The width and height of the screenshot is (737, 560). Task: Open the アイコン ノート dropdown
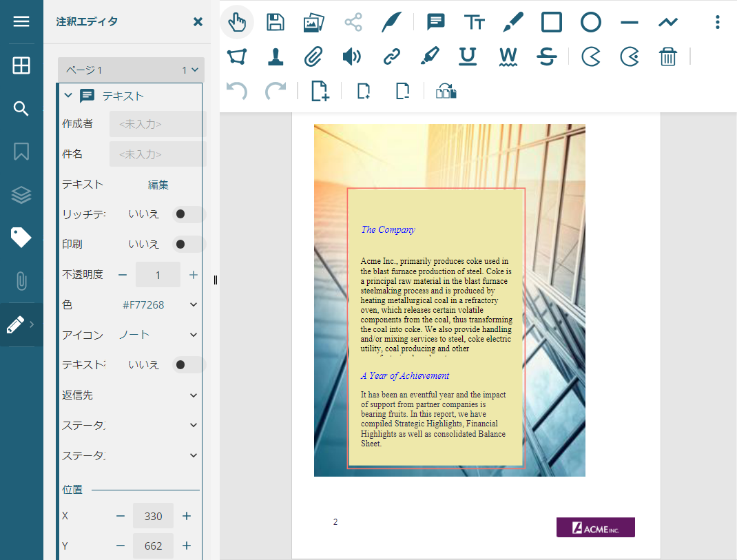point(158,335)
